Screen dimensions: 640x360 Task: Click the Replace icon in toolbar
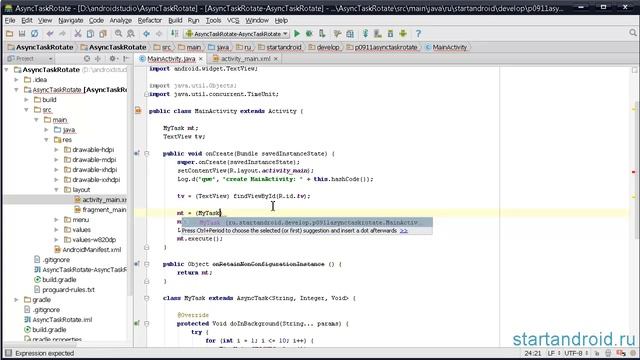pos(131,33)
